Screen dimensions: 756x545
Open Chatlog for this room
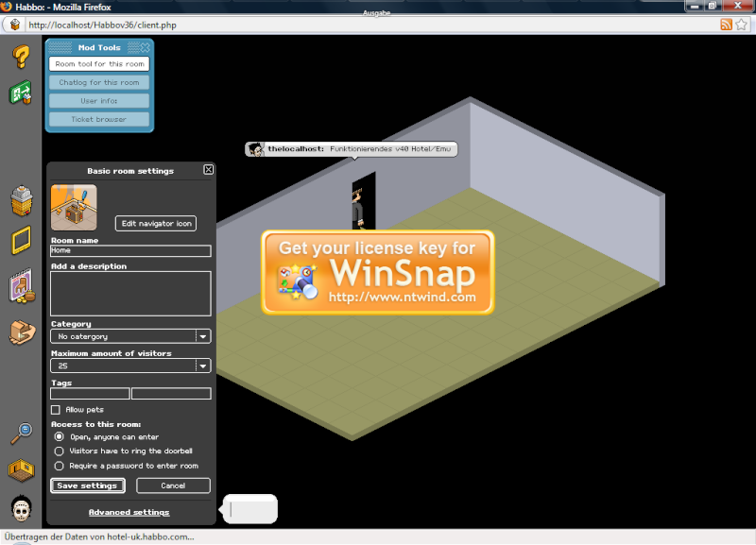pos(99,82)
